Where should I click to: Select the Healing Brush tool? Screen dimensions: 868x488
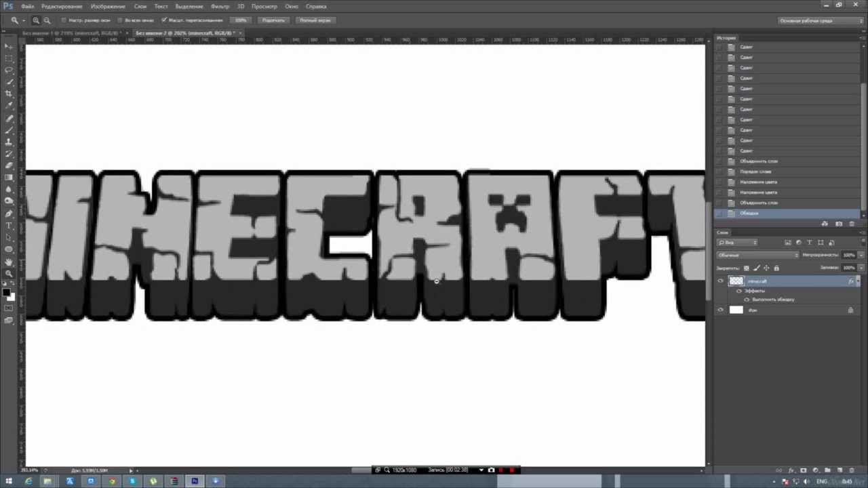pyautogui.click(x=9, y=119)
